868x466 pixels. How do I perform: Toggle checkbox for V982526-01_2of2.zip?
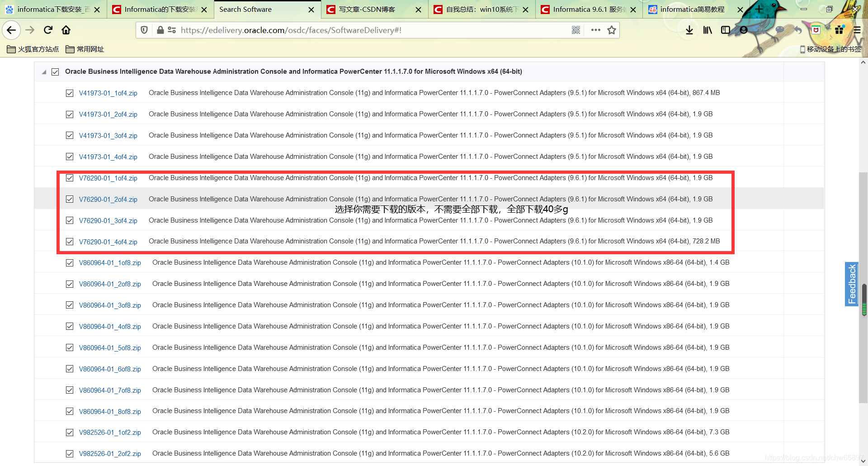pos(70,454)
